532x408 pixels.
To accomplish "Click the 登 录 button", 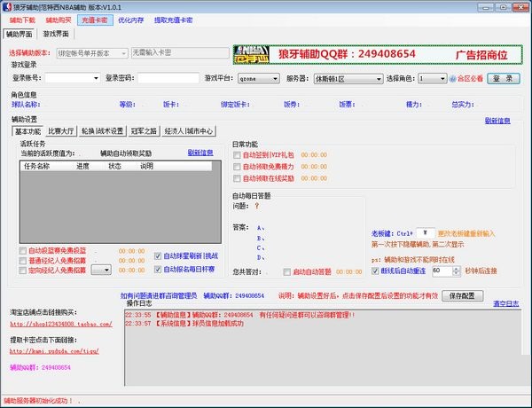I will 503,79.
